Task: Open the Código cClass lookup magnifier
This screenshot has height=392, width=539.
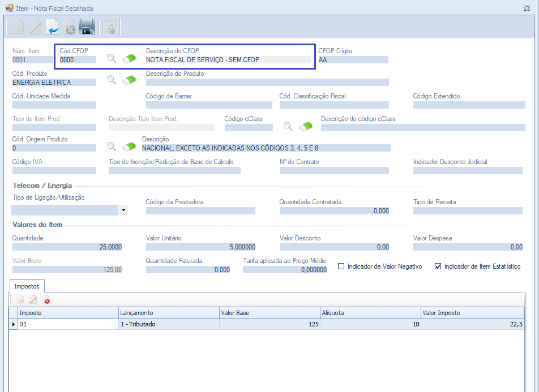Action: [288, 126]
